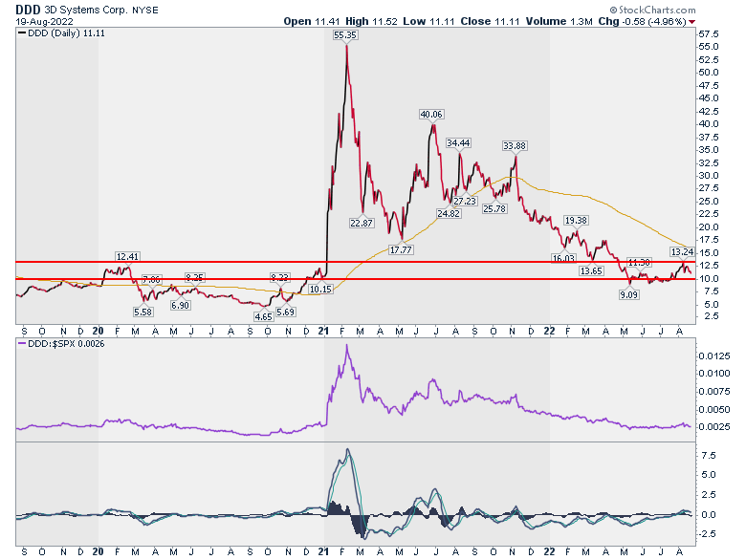
Task: Click the 9.09 low price label
Action: pos(628,294)
